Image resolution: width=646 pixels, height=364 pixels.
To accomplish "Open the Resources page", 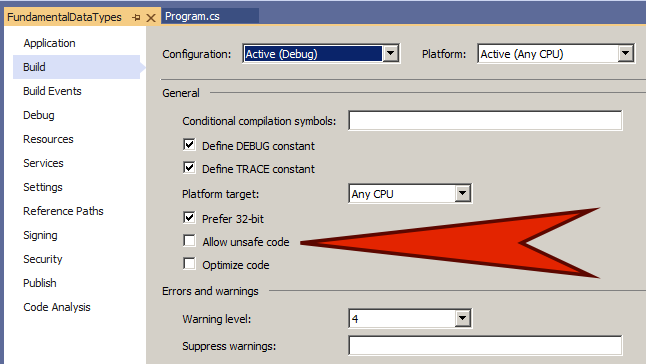I will (48, 139).
